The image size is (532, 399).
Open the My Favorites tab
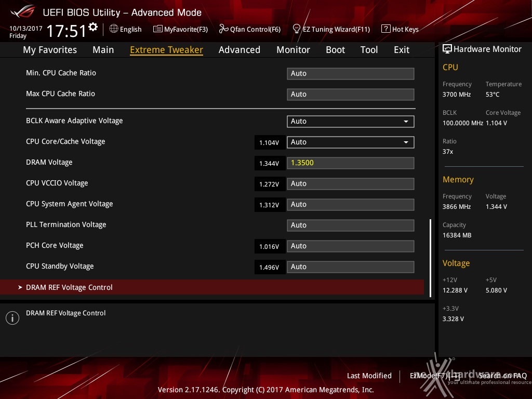(50, 50)
